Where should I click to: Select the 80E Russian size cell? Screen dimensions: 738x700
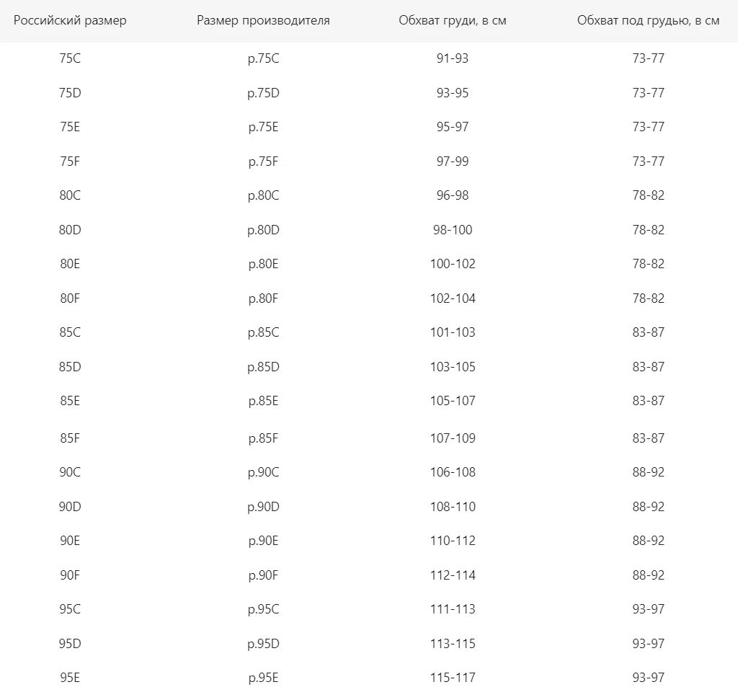click(x=70, y=264)
